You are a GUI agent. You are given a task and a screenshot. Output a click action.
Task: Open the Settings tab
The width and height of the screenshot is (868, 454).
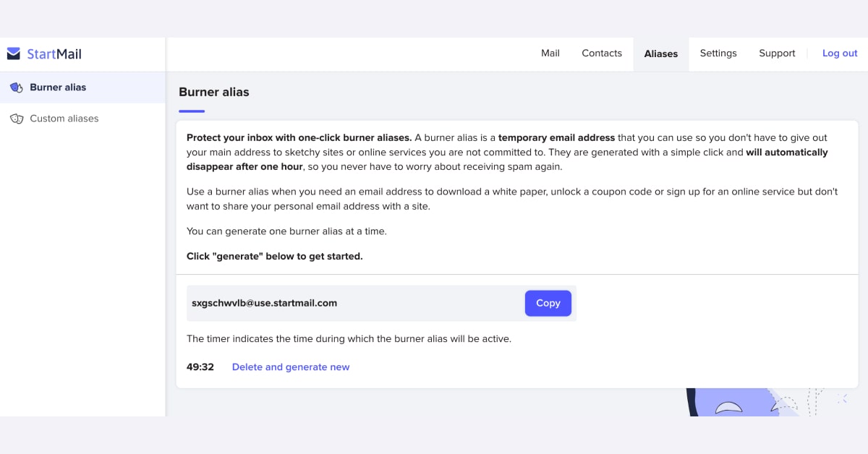pyautogui.click(x=718, y=53)
